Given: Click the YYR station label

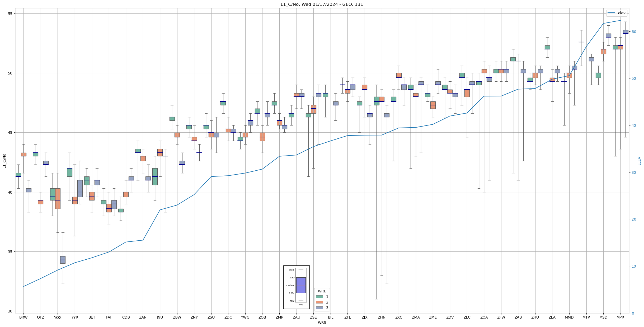Looking at the screenshot, I should pyautogui.click(x=75, y=317).
